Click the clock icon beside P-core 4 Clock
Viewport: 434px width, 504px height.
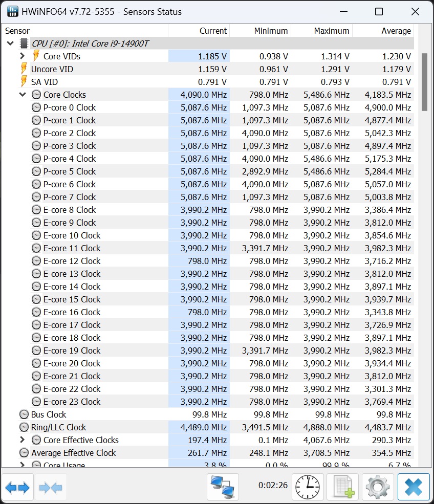[36, 159]
